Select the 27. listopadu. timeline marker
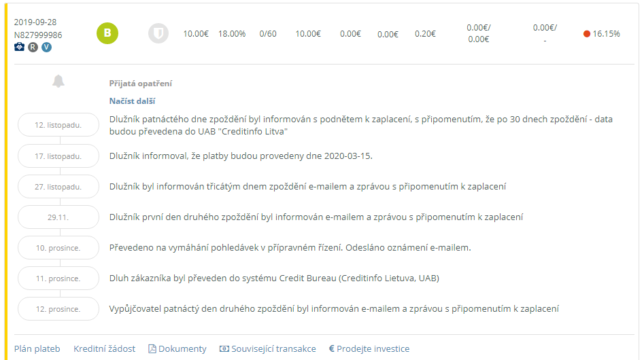This screenshot has width=644, height=360. tap(58, 187)
